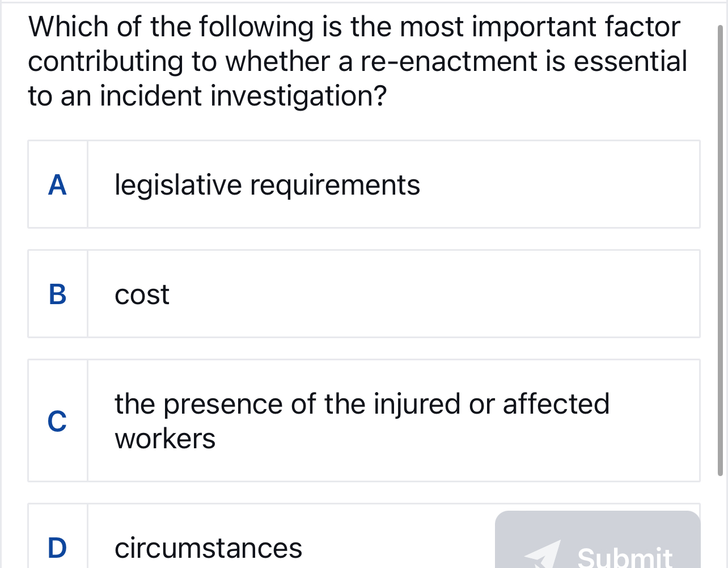Pick the 'circumstances' answer

209,548
